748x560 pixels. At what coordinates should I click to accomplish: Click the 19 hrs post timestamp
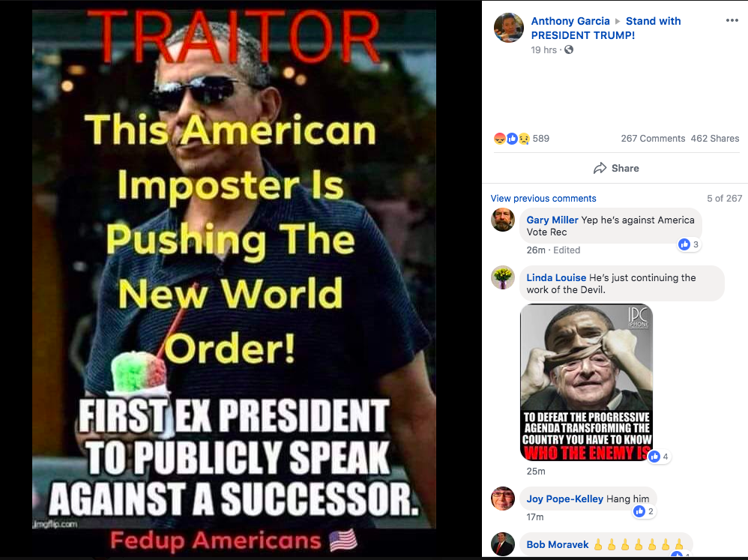pyautogui.click(x=544, y=49)
